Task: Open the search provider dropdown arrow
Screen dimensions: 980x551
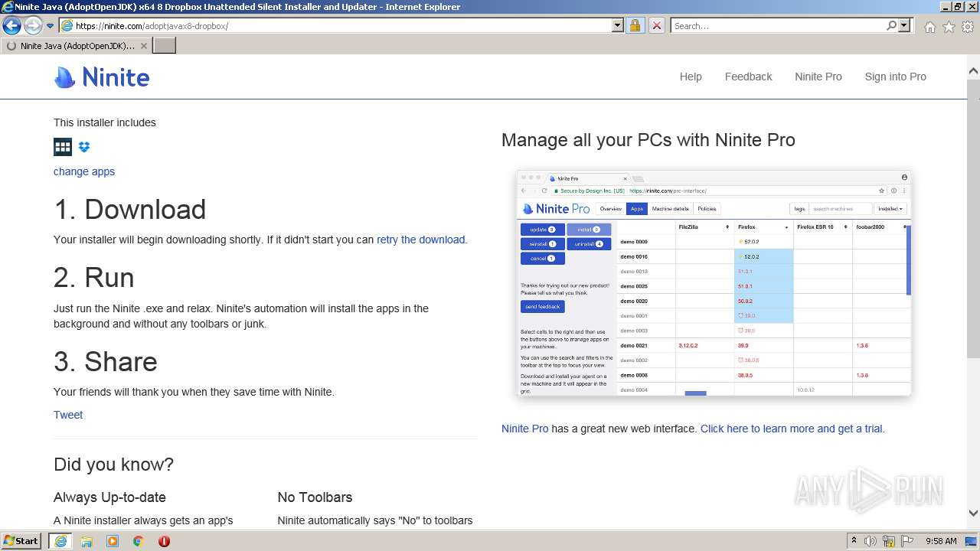Action: click(x=904, y=25)
